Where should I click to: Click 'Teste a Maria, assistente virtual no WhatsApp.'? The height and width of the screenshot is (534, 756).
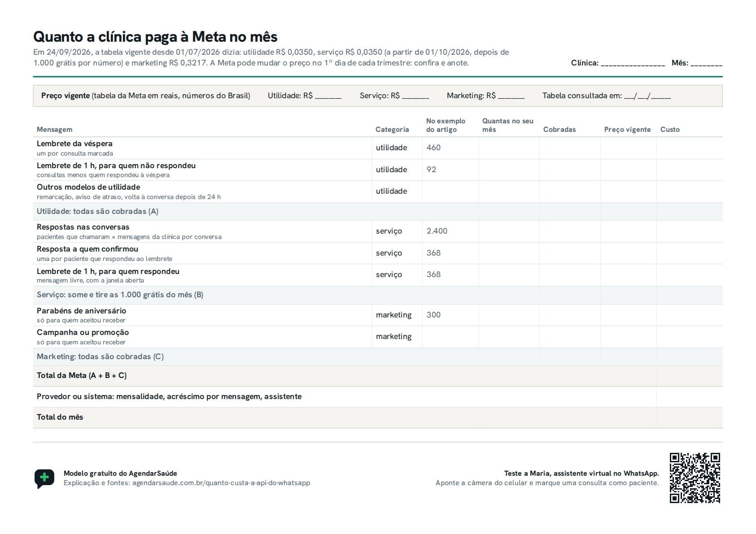coord(581,473)
